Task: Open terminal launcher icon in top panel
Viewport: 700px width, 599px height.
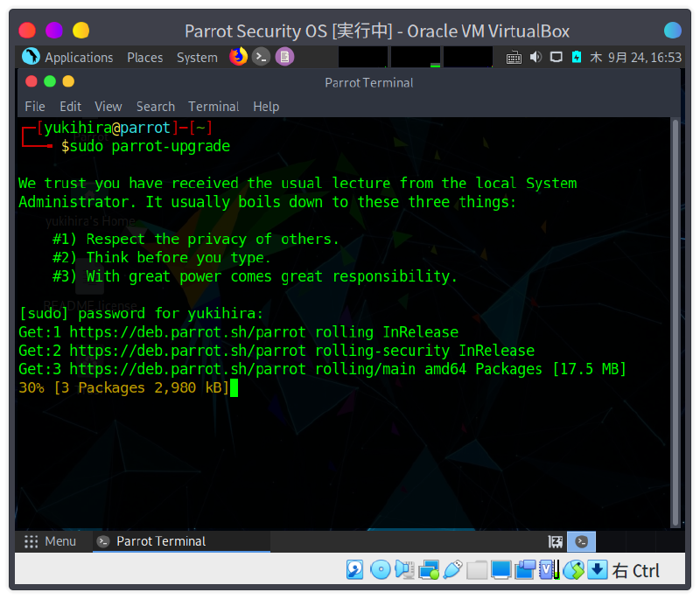Action: [x=261, y=57]
